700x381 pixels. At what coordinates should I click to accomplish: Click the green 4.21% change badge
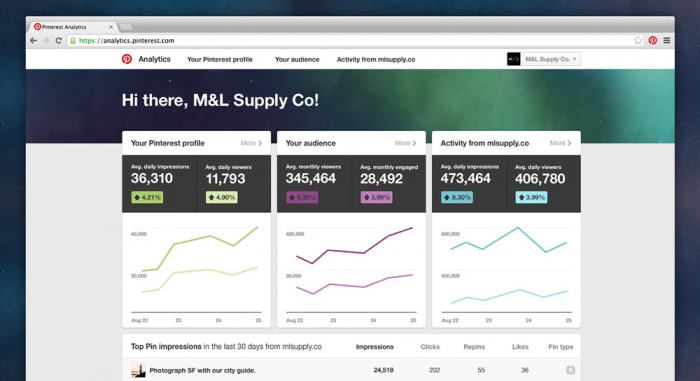147,197
